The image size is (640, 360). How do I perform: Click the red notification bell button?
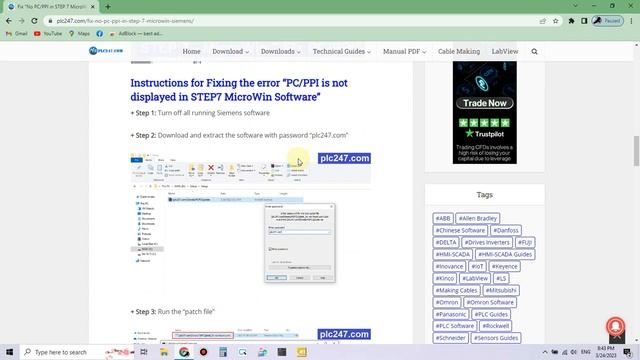pos(616,326)
